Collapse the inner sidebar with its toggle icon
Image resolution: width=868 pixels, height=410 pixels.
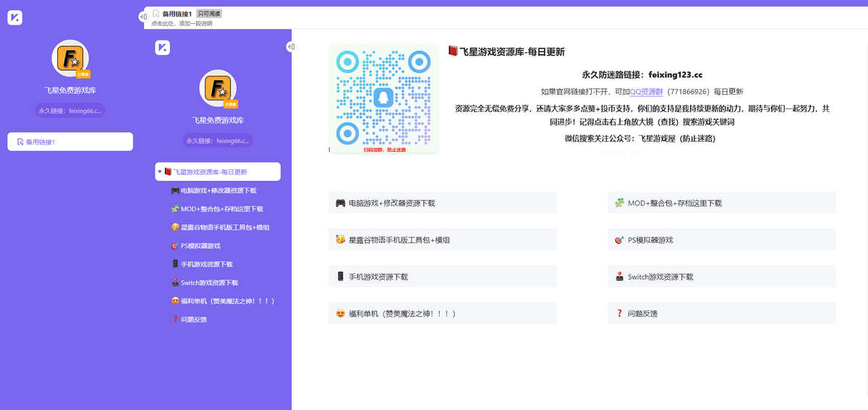[290, 47]
